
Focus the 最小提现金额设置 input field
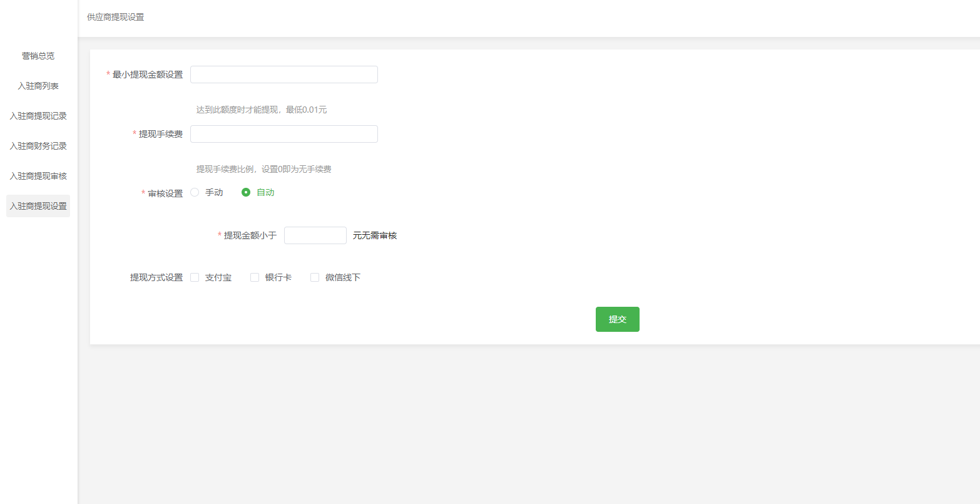click(283, 75)
